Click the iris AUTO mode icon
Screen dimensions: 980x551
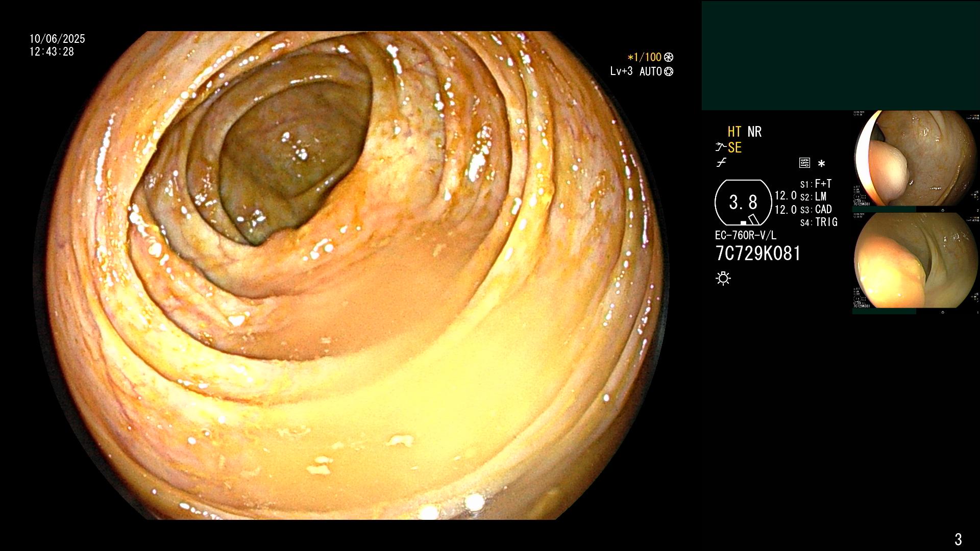[x=669, y=71]
